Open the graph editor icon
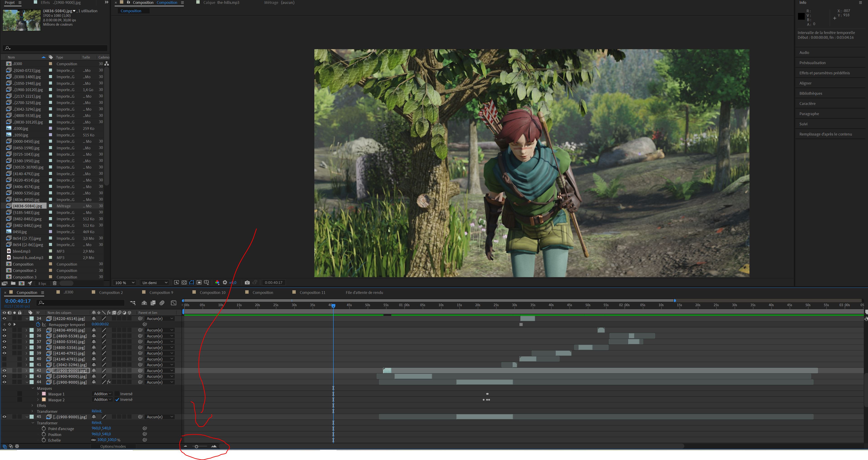Viewport: 868px width, 460px height. [x=174, y=303]
